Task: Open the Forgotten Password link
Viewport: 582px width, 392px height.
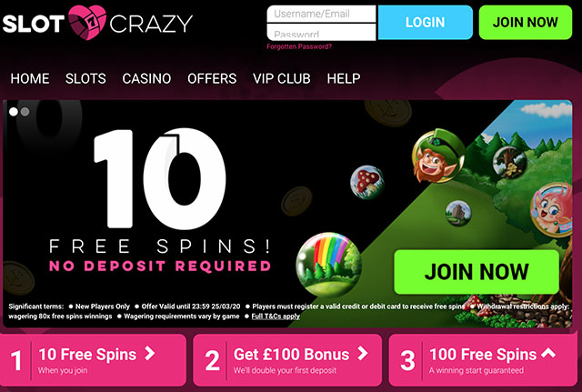Action: click(299, 46)
